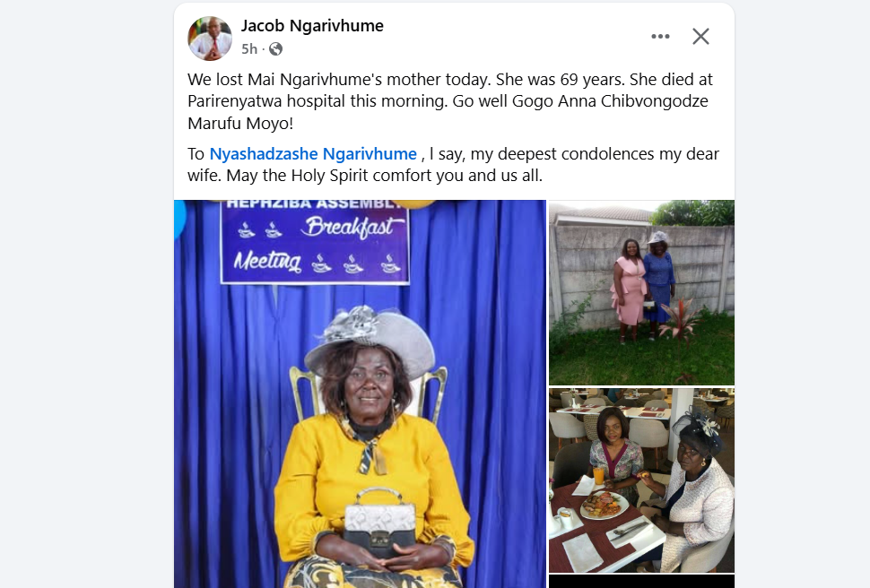Open the Jacob Ngarivhume profile name link
The width and height of the screenshot is (870, 588).
click(x=312, y=26)
